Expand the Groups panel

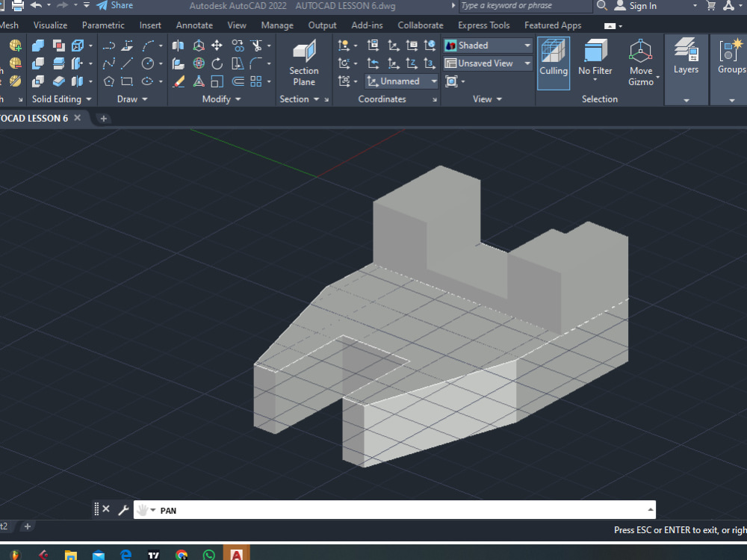point(732,101)
